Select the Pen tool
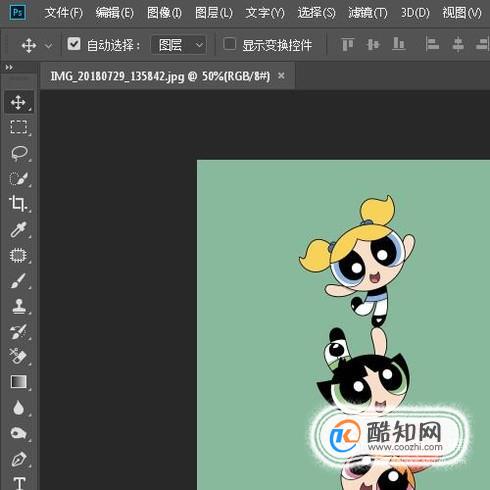The height and width of the screenshot is (490, 490). coord(18,459)
